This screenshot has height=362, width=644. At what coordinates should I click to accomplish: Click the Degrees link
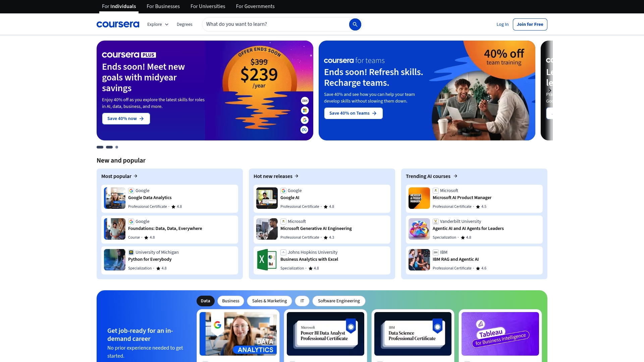[184, 24]
